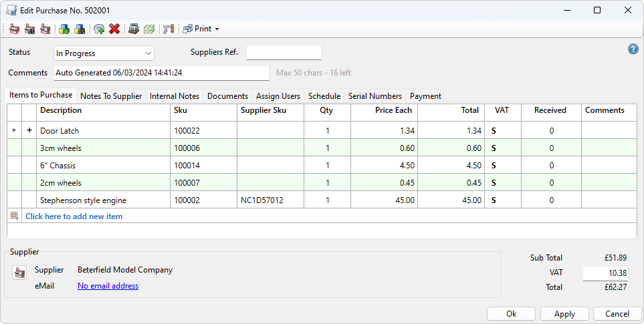Click the Suppliers Ref. text field
This screenshot has width=644, height=324.
pyautogui.click(x=284, y=53)
